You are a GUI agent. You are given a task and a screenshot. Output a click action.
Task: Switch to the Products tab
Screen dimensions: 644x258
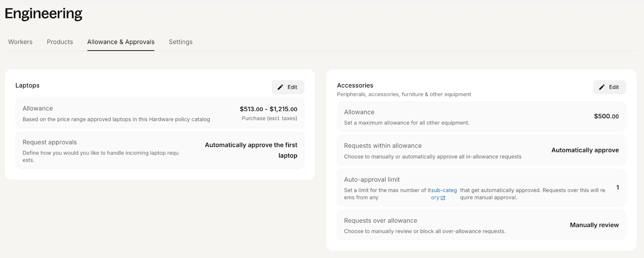coord(60,42)
